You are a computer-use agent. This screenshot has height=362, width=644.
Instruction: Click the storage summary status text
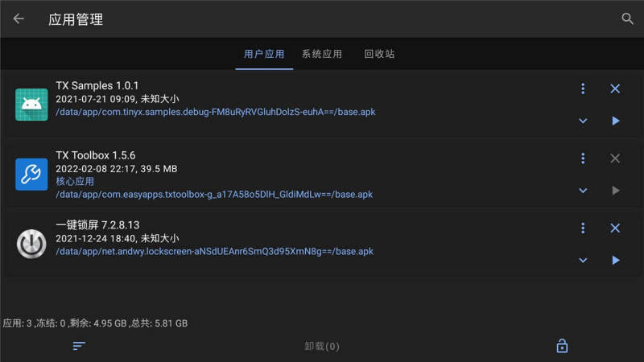point(95,323)
